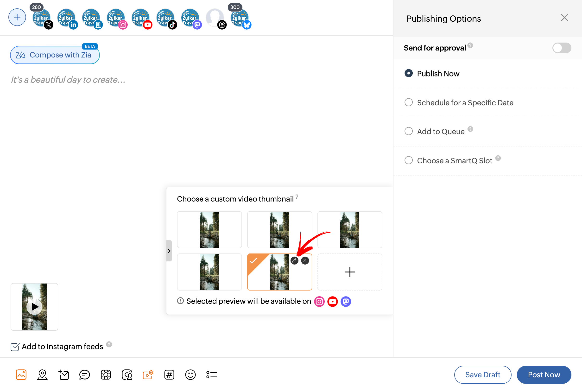Edit the selected thumbnail with pencil icon

[x=294, y=260]
